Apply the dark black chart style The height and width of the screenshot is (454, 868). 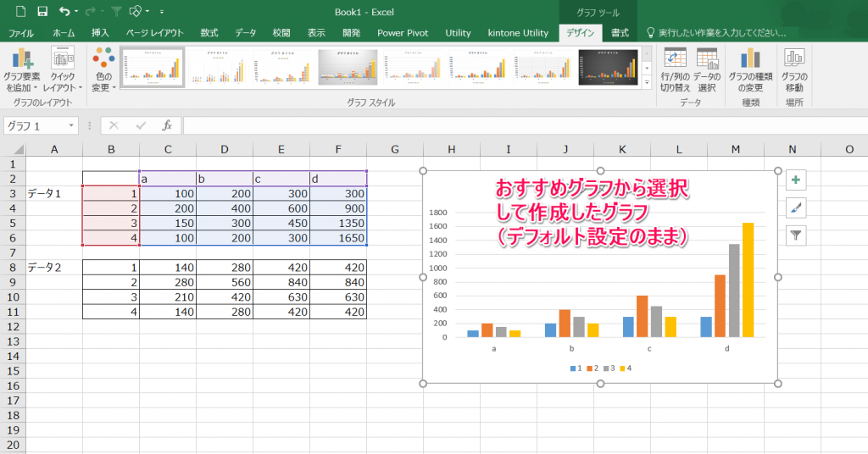click(x=608, y=68)
